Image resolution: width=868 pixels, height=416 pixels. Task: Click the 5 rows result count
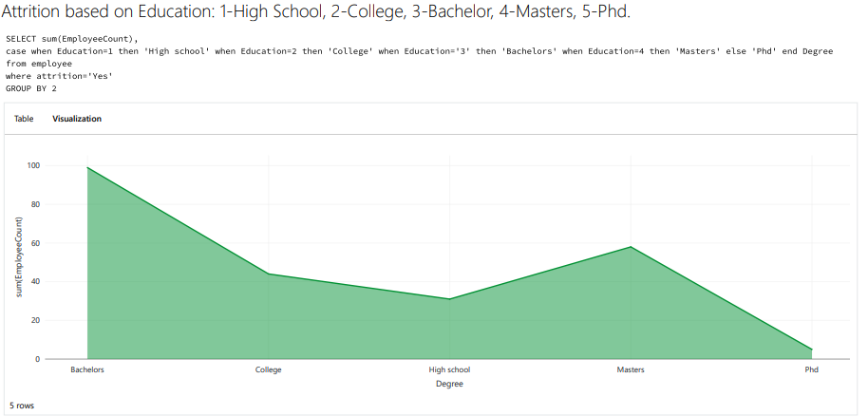22,406
